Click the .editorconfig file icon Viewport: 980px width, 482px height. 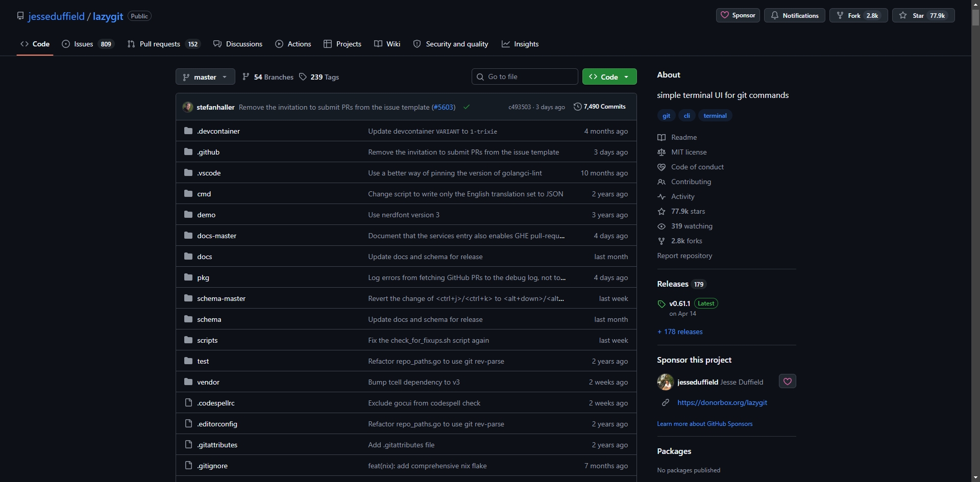(188, 424)
